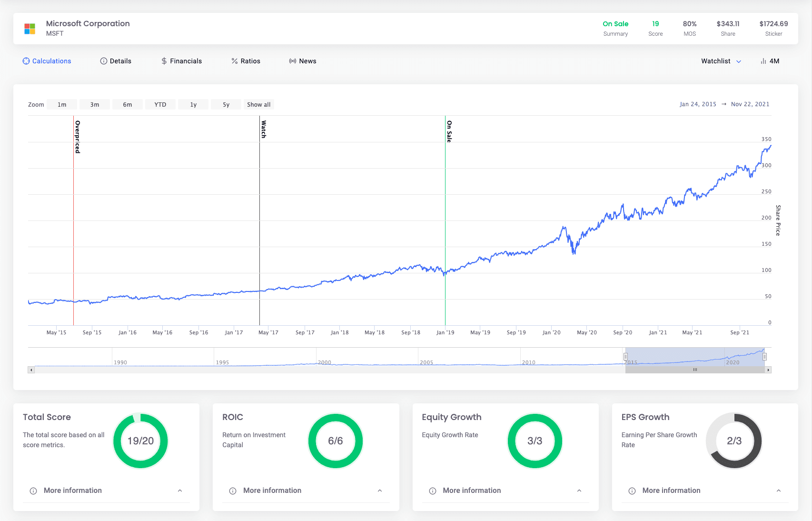
Task: Click info icon in ROIC card
Action: 233,491
